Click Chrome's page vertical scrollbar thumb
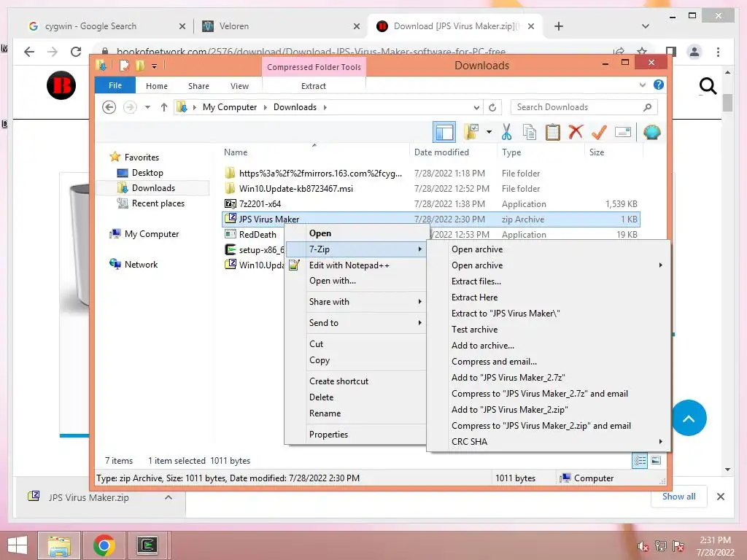The image size is (747, 560). coord(727,102)
